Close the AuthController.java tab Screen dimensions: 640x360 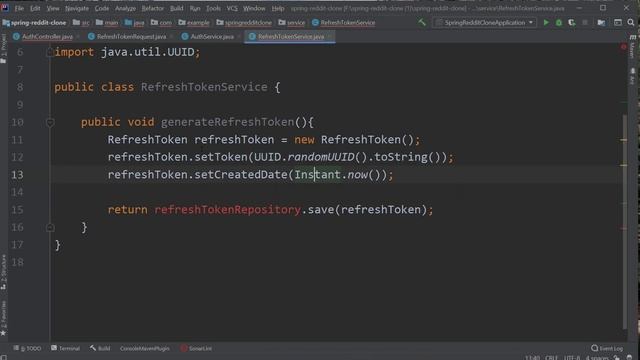78,37
